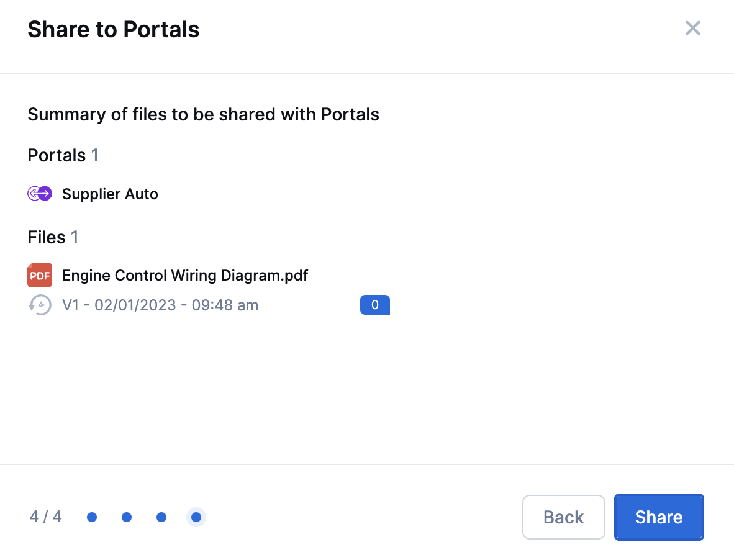Close the Share to Portals dialog

coord(693,28)
